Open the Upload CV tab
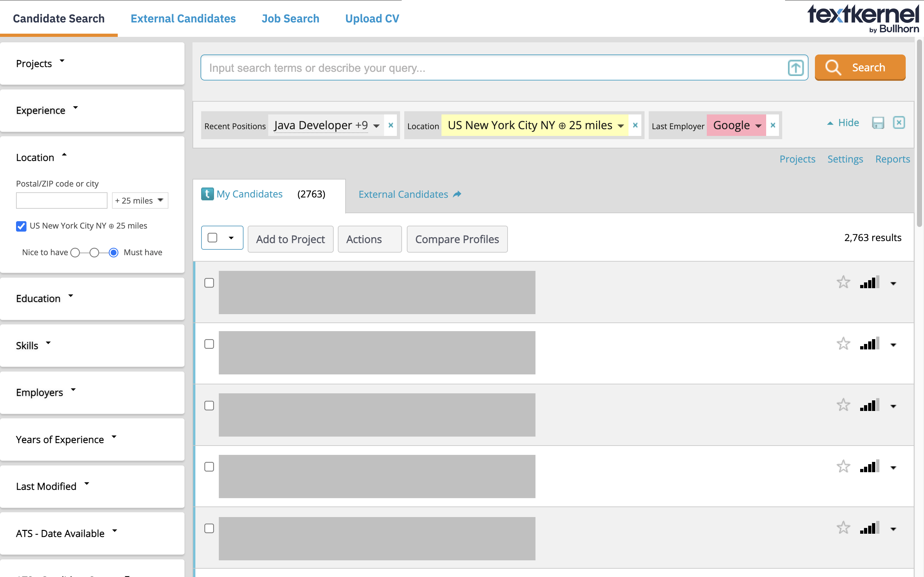 372,18
